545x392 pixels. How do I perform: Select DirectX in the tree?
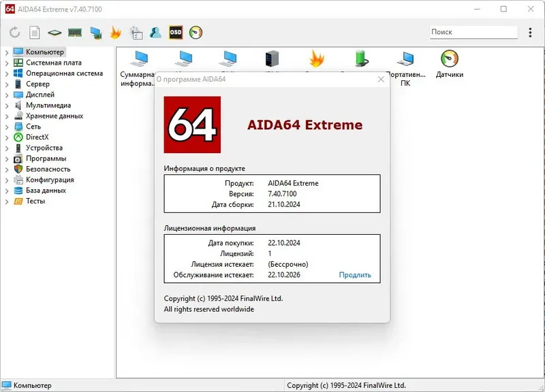pos(37,137)
